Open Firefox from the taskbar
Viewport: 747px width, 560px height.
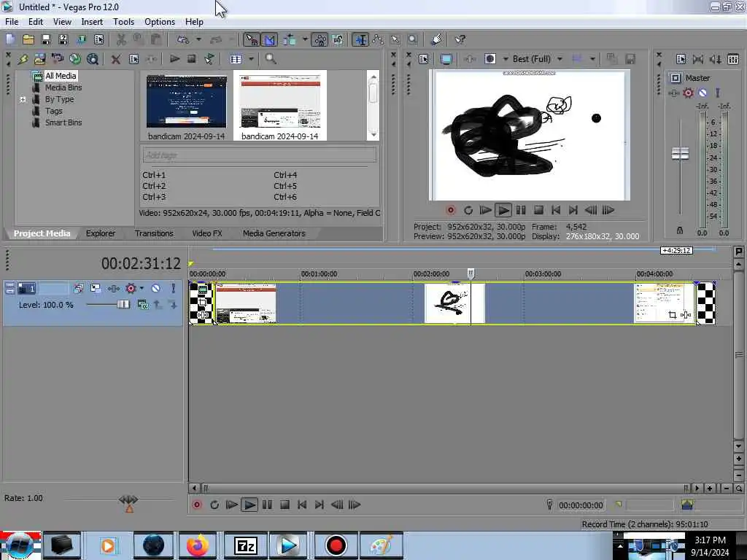coord(197,545)
